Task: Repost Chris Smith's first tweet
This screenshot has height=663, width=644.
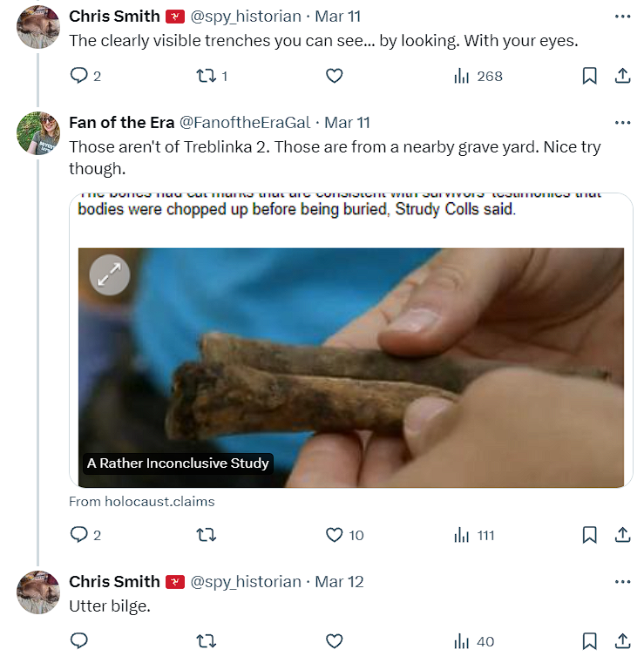Action: pos(206,77)
